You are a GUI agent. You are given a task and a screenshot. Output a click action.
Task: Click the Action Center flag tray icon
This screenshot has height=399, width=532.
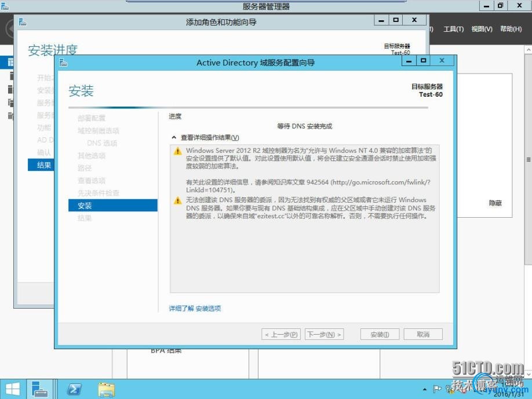[x=437, y=389]
